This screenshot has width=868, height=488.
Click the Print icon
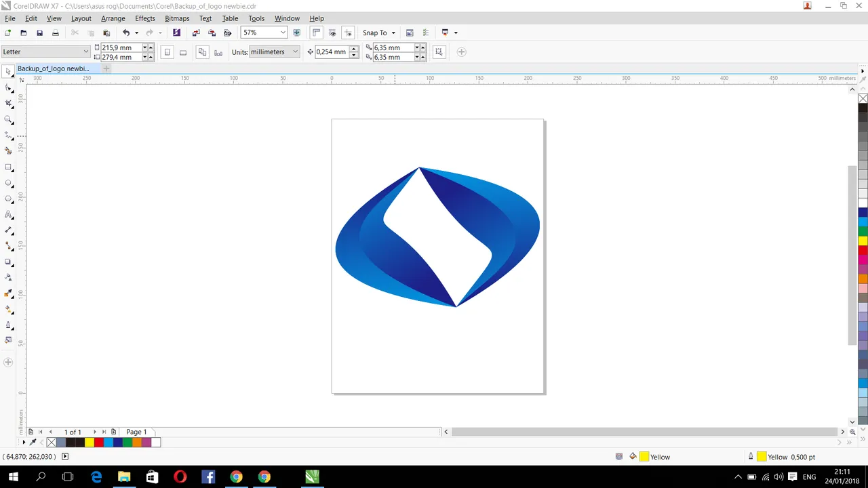[x=56, y=33]
